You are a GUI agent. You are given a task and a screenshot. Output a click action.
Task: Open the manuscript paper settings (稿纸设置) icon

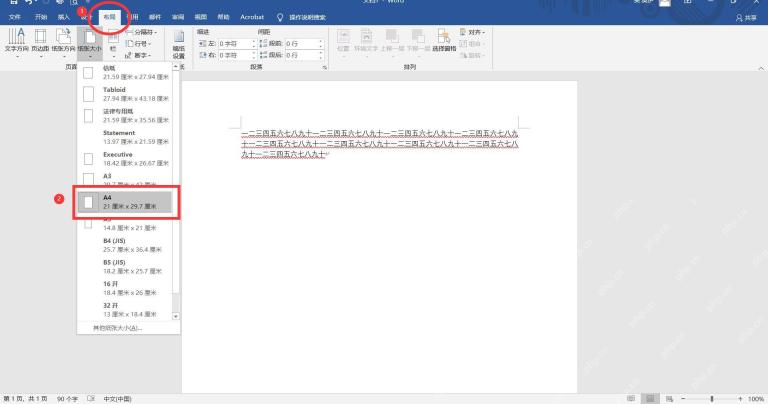[x=179, y=44]
